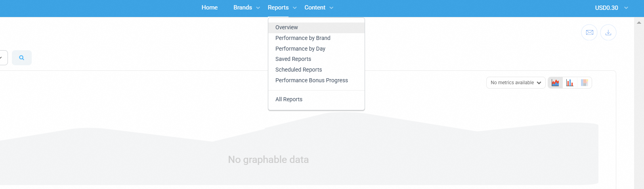View Scheduled Reports
The image size is (644, 189).
(298, 70)
